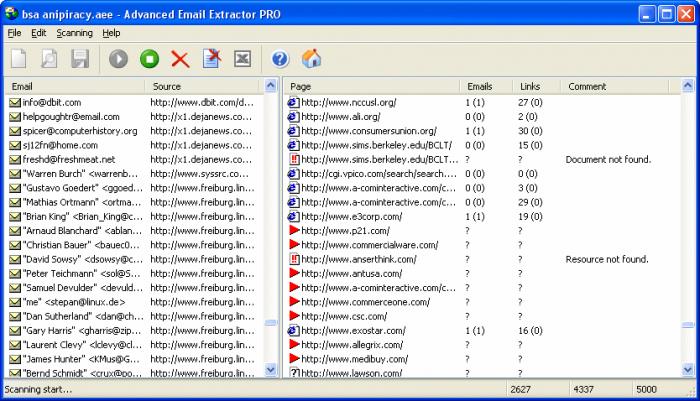Toggle the checkbox for freshd@freshmeat.net
The image size is (700, 401).
click(14, 158)
